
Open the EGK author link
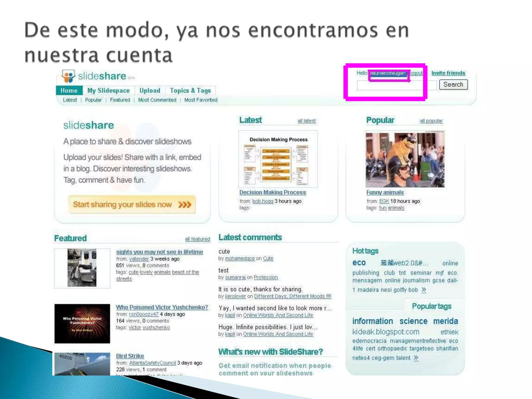(x=384, y=201)
